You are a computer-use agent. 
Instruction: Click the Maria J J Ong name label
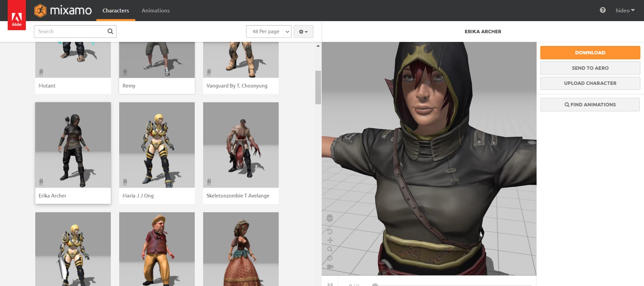(x=138, y=196)
